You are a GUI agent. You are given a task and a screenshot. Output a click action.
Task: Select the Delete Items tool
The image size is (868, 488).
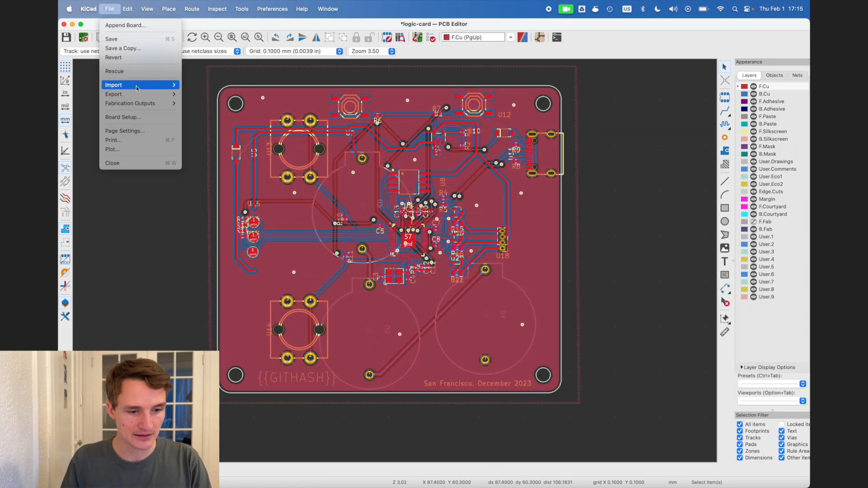725,302
